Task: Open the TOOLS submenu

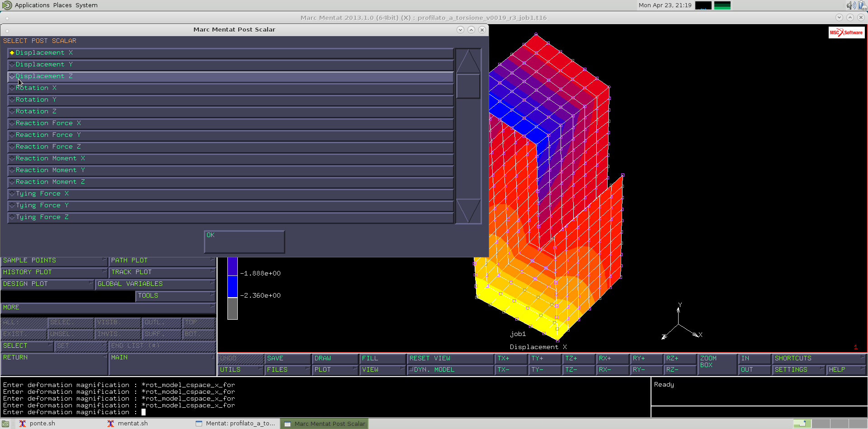Action: (175, 296)
